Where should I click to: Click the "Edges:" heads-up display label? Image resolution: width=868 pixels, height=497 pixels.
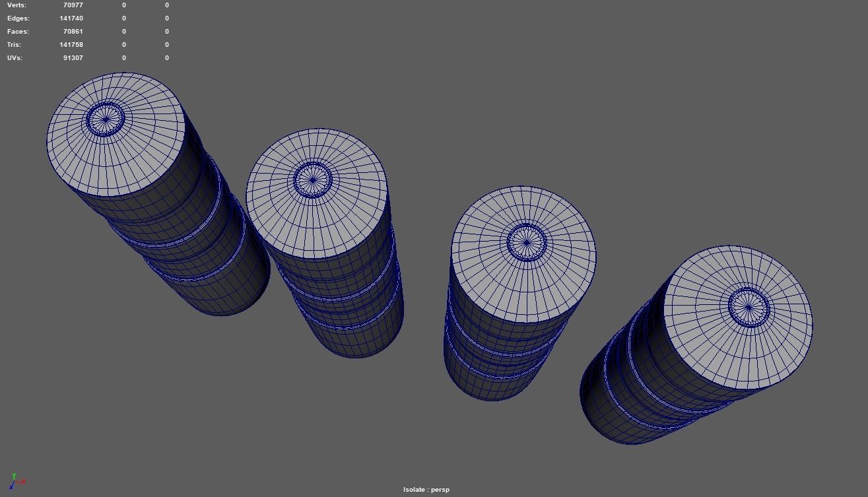18,18
